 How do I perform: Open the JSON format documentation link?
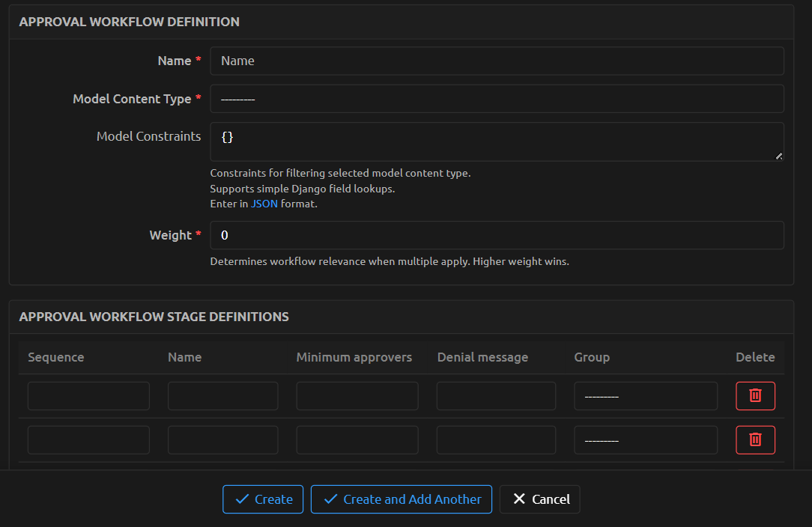click(264, 203)
